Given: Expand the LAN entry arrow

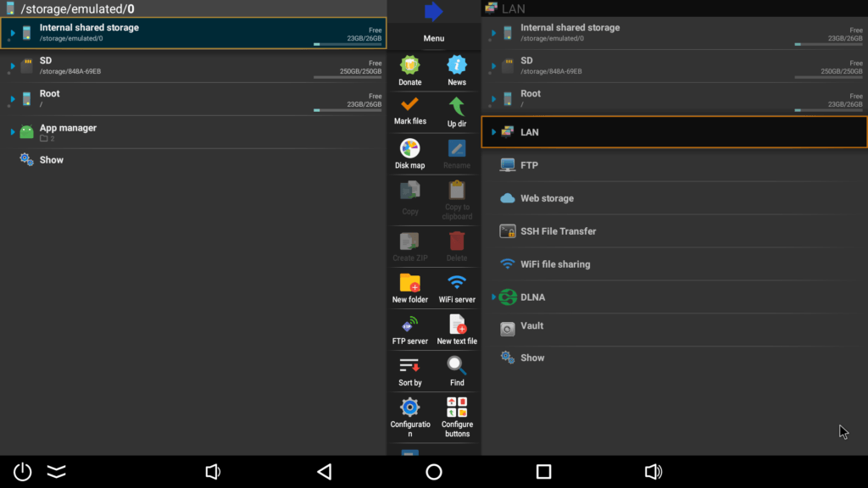Looking at the screenshot, I should click(x=492, y=132).
